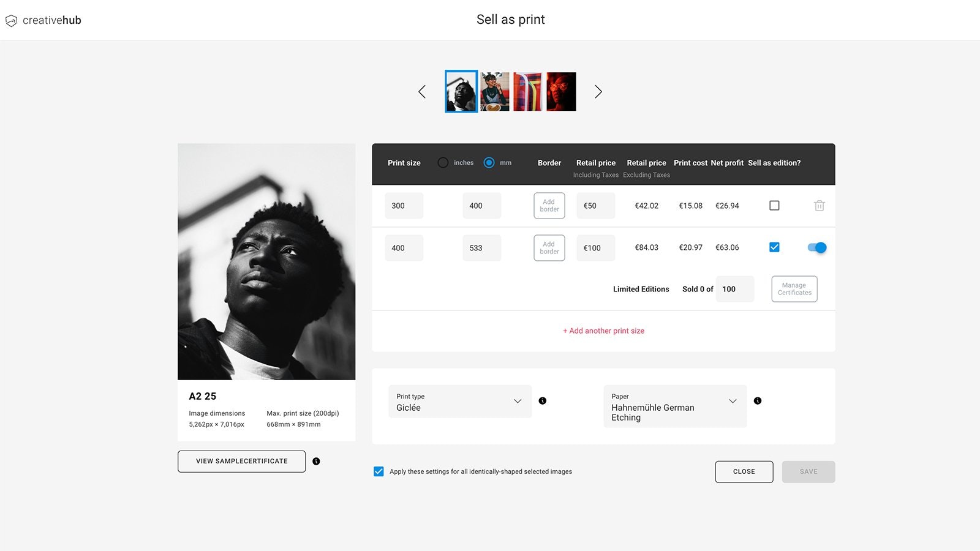This screenshot has width=980, height=551.
Task: Uncheck Apply these settings for all images
Action: 379,471
